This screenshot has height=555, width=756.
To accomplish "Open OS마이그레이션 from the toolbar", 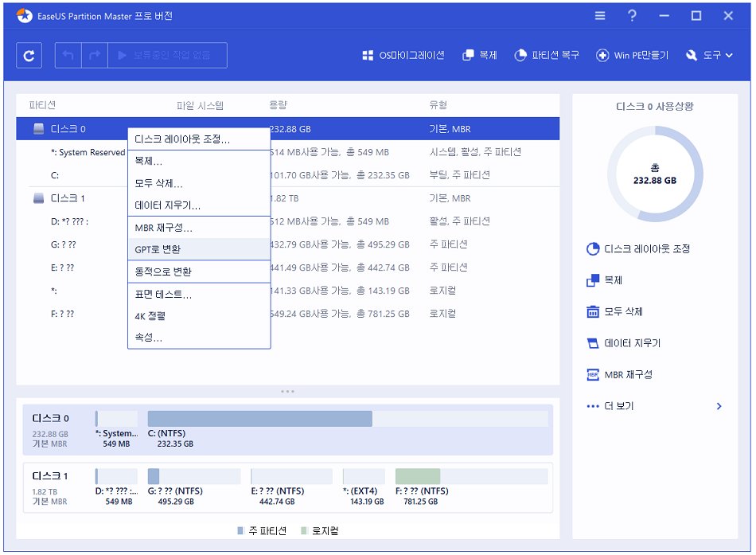I will click(x=401, y=55).
